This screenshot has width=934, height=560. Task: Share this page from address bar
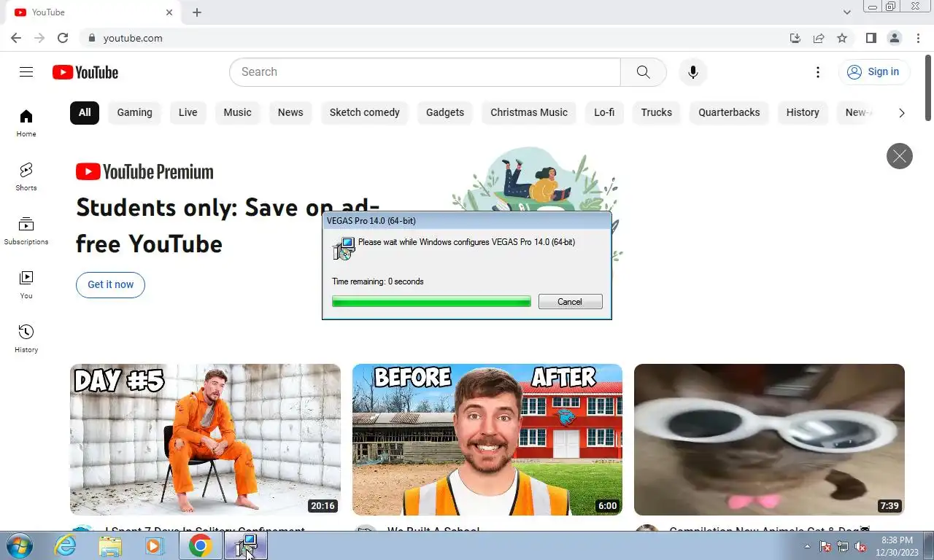[x=819, y=38]
